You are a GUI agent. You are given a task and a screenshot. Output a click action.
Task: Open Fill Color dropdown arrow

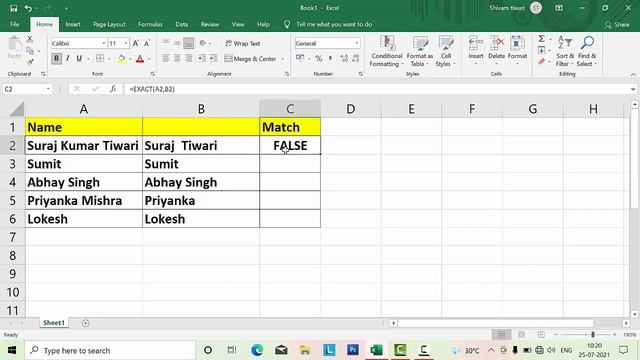[130, 59]
